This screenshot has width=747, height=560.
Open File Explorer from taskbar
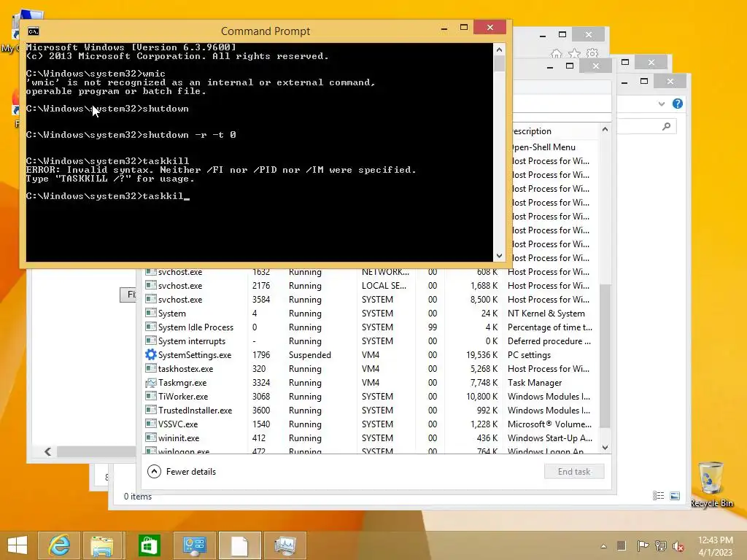103,545
